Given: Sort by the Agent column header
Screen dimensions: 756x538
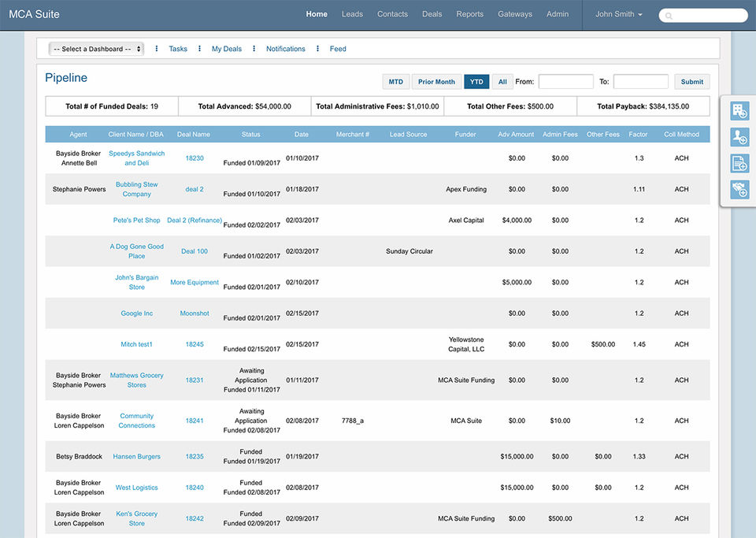Looking at the screenshot, I should (x=78, y=135).
